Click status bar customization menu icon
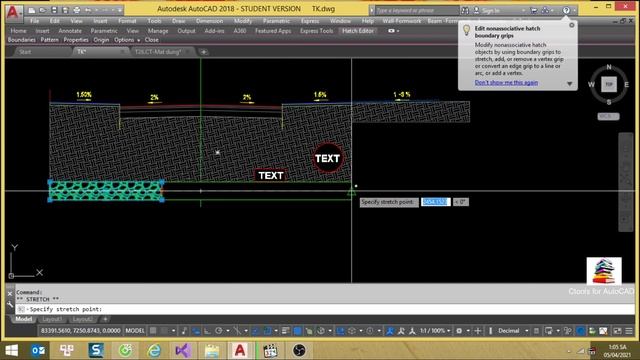Screen dimensions: 640x360 click(629, 331)
